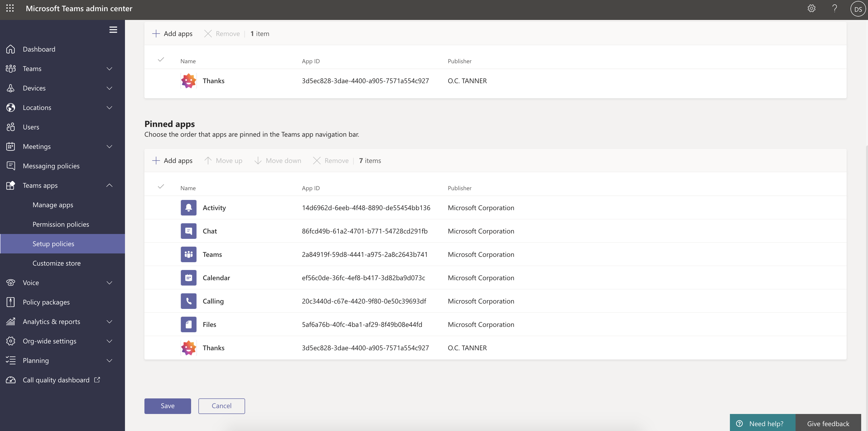Click the Calendar app icon

click(x=188, y=278)
